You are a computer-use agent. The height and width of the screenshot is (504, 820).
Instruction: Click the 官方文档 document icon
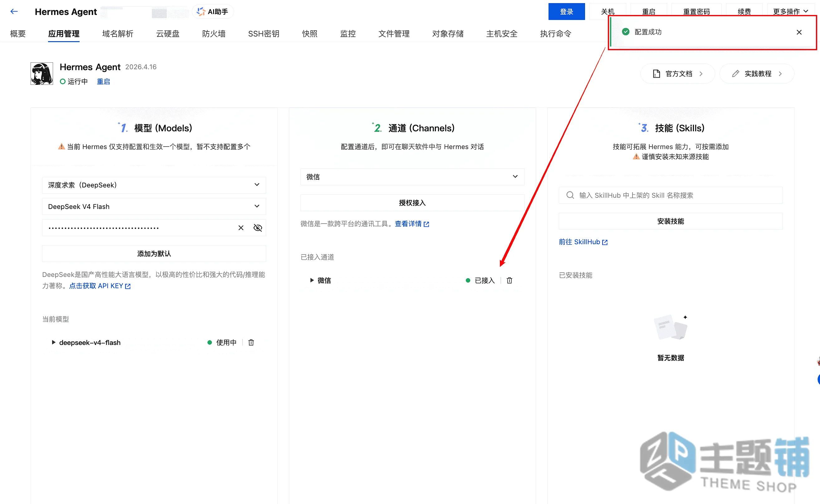pos(656,74)
